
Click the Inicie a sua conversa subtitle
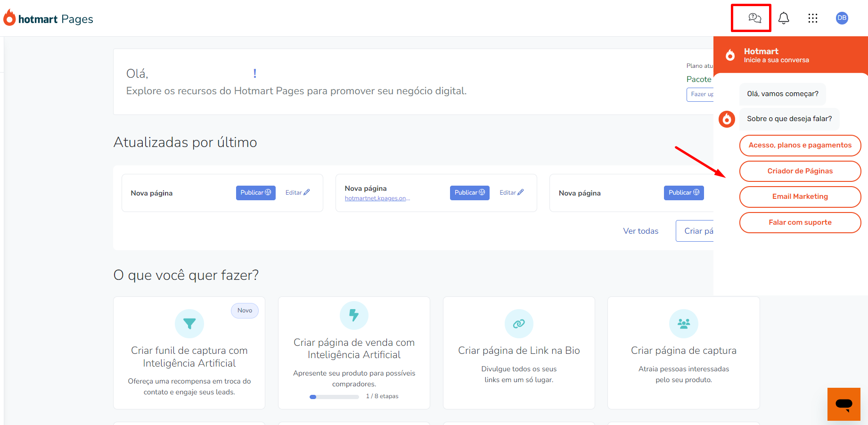(x=777, y=60)
